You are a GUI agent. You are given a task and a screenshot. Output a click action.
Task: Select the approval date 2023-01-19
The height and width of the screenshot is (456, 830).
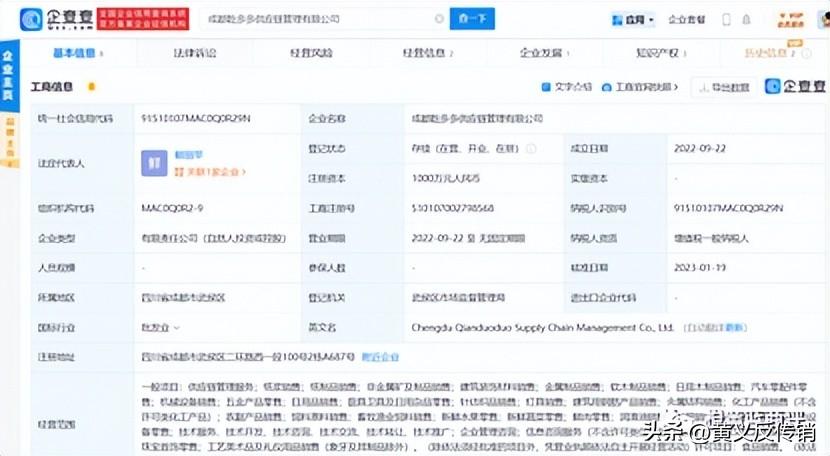(x=700, y=267)
